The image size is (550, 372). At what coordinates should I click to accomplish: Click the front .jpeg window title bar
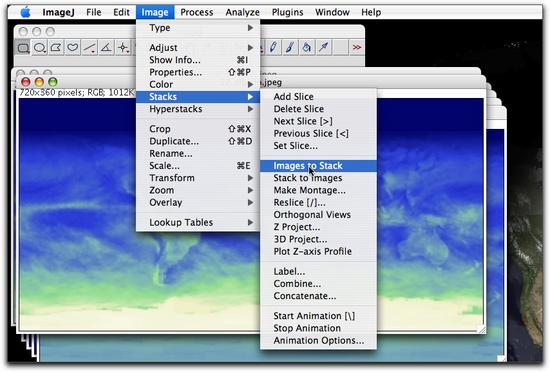(372, 82)
